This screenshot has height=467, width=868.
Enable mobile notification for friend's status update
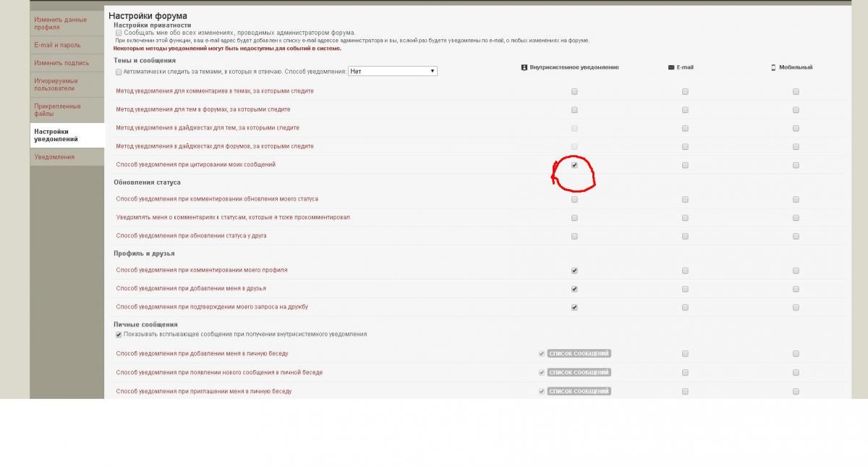[x=796, y=236]
